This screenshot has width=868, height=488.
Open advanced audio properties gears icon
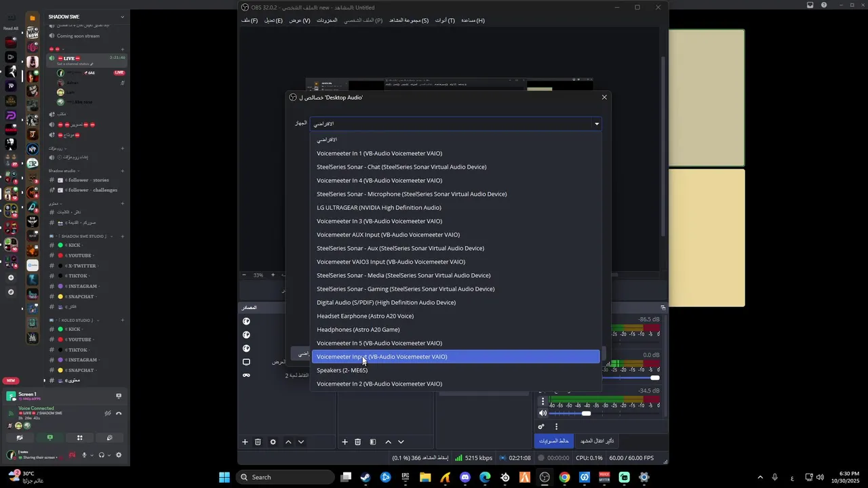click(541, 427)
